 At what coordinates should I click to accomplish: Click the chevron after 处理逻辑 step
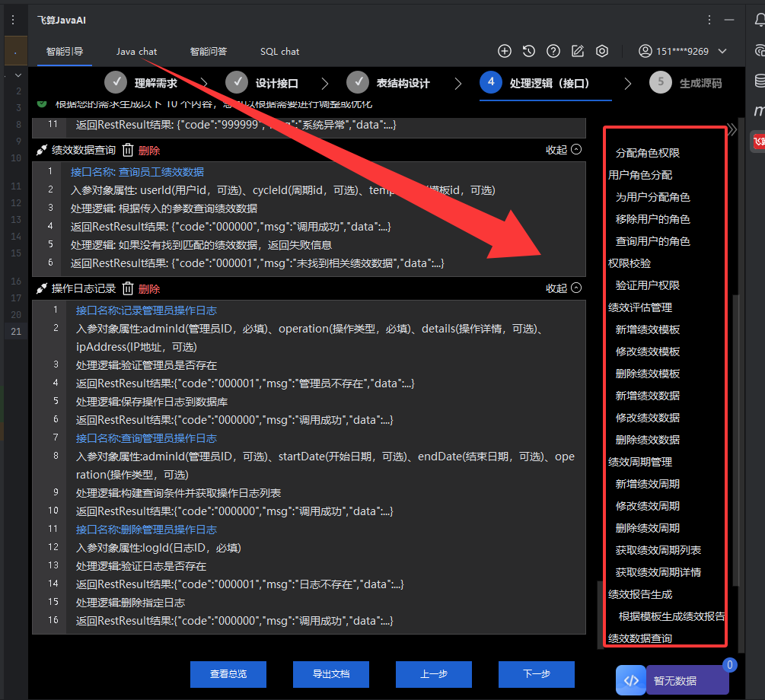coord(628,84)
